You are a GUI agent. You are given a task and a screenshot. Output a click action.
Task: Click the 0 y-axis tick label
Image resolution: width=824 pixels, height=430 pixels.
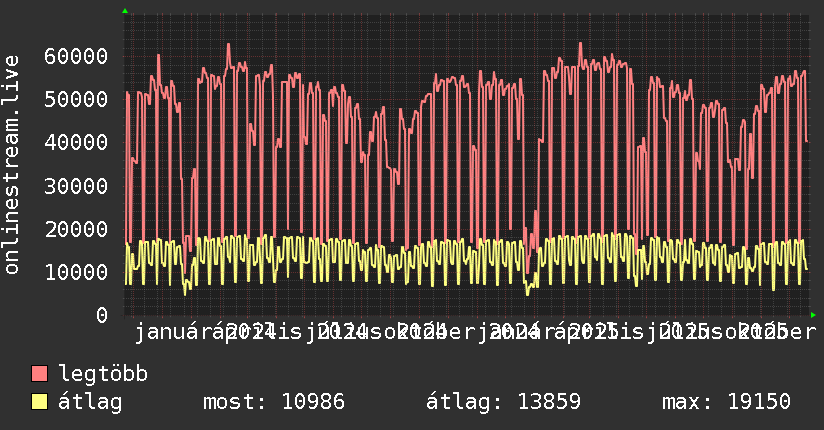[x=102, y=315]
